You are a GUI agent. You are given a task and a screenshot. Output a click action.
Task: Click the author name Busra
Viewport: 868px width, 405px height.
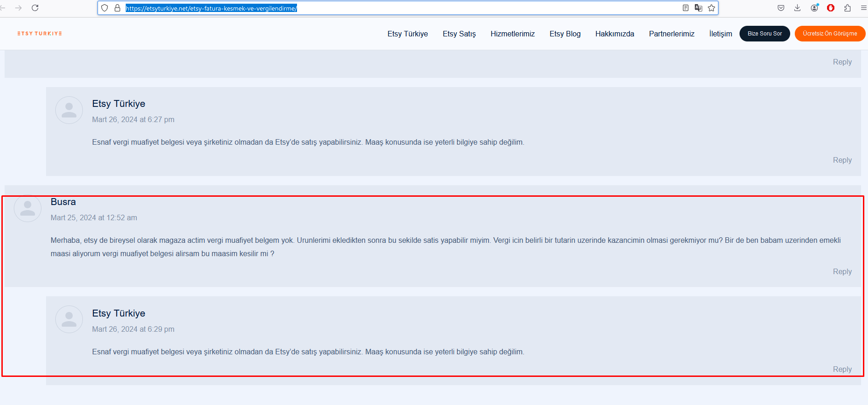(x=63, y=202)
